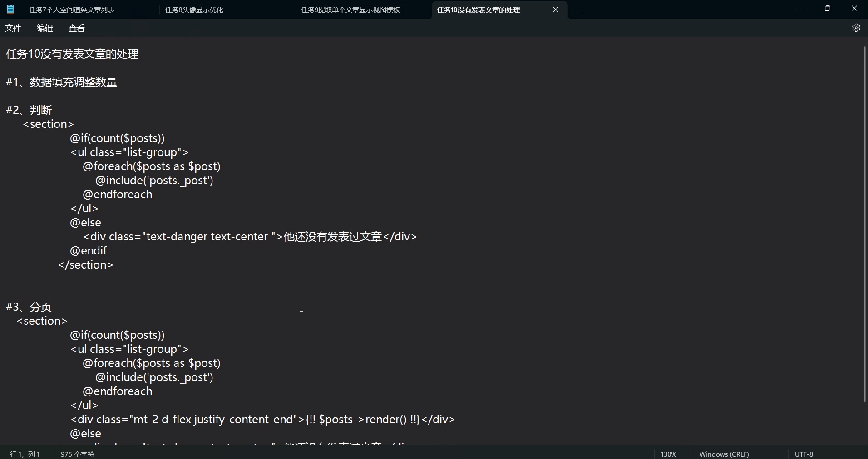Click the 975个字符 character count display
Screen dimensions: 868x459
click(77, 454)
